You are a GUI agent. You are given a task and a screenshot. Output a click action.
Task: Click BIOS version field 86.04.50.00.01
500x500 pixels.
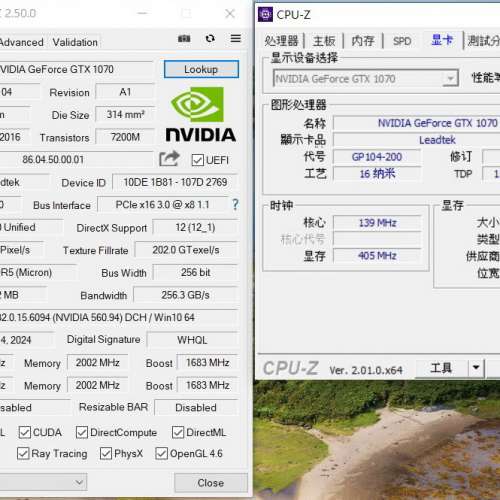(76, 159)
